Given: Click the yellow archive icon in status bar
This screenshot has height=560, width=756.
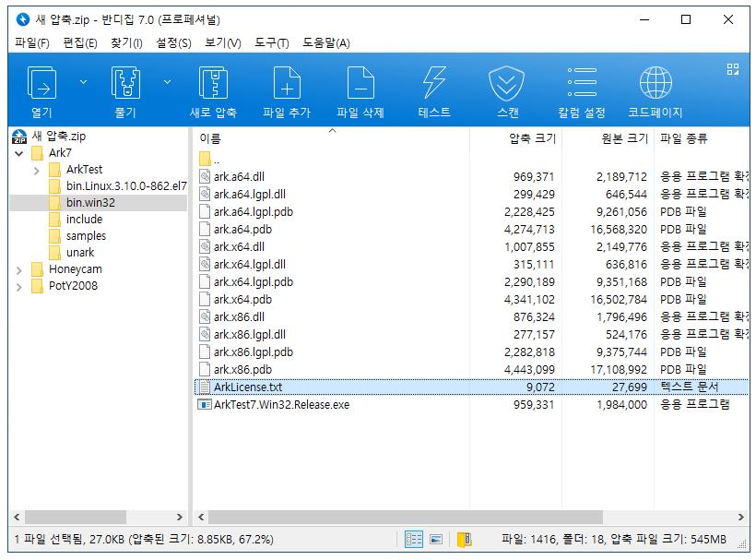Looking at the screenshot, I should pos(464,540).
